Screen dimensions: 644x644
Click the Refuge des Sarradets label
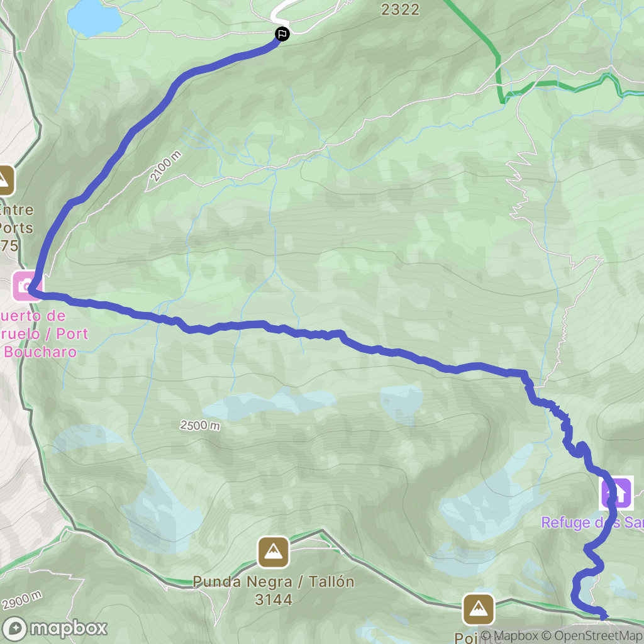[x=592, y=523]
